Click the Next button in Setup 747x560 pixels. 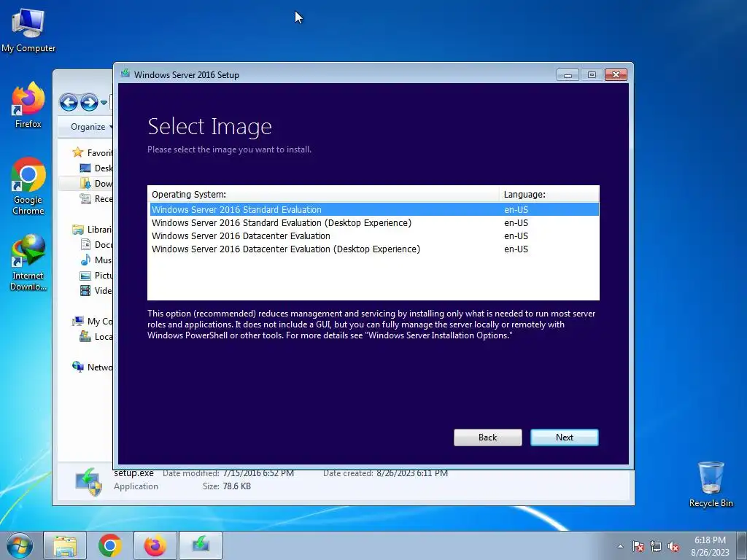pyautogui.click(x=564, y=437)
